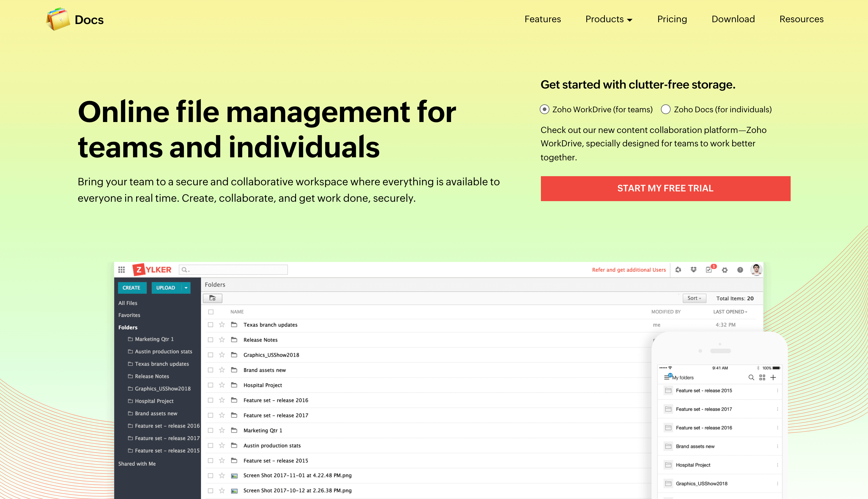Select Favorites in the sidebar
The width and height of the screenshot is (868, 499).
point(129,315)
